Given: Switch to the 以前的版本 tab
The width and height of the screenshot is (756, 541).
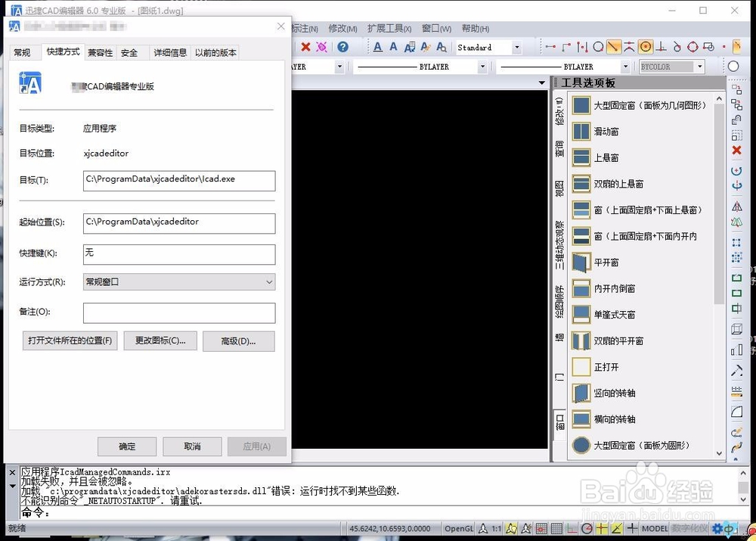Looking at the screenshot, I should pos(215,53).
